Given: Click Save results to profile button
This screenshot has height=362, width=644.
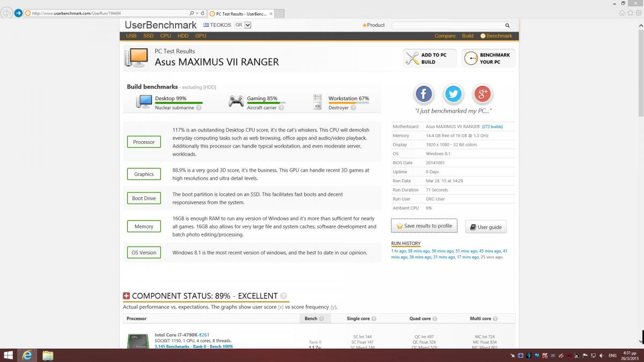Looking at the screenshot, I should (x=424, y=226).
